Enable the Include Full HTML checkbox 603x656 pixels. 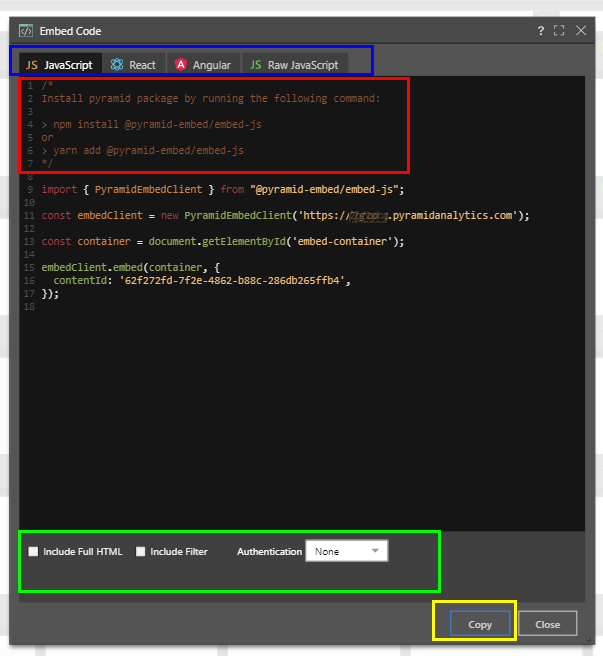(x=34, y=551)
